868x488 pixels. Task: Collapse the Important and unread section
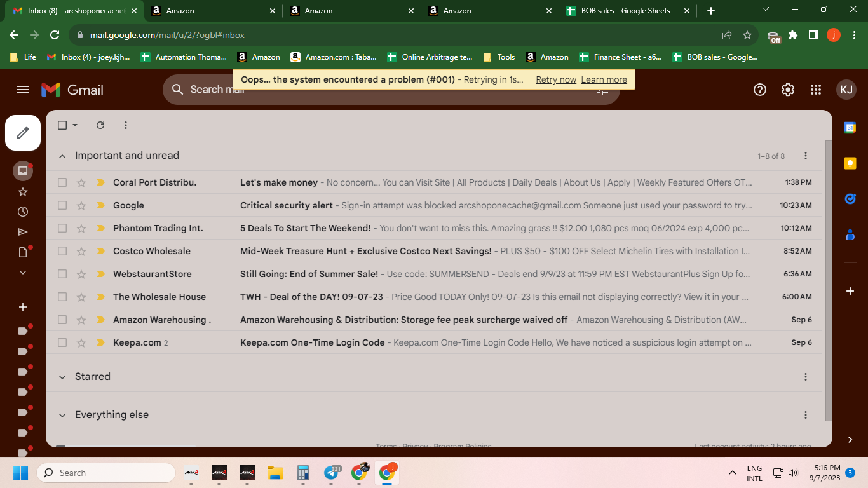pyautogui.click(x=62, y=156)
